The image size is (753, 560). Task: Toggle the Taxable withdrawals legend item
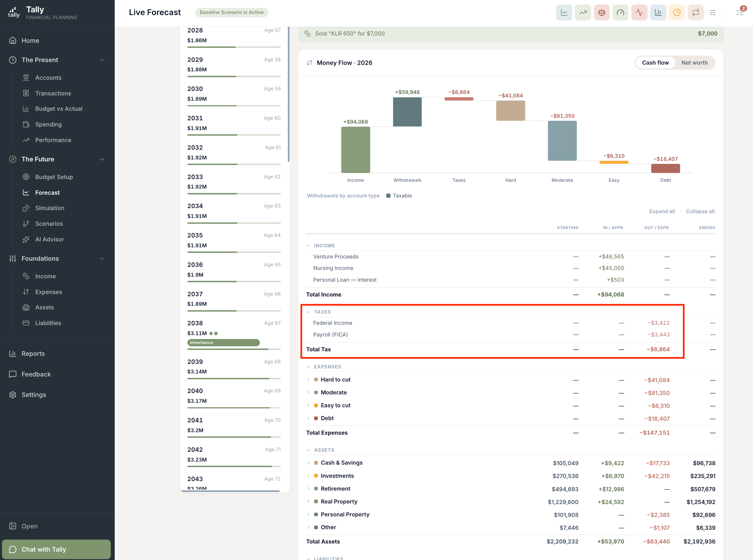coord(399,196)
